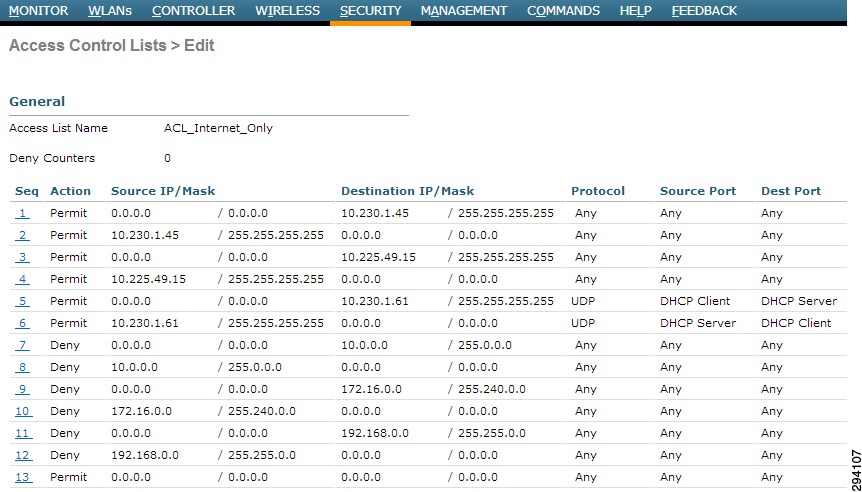Click DHCP Client dest port in rule 6
This screenshot has height=492, width=862.
click(x=796, y=323)
